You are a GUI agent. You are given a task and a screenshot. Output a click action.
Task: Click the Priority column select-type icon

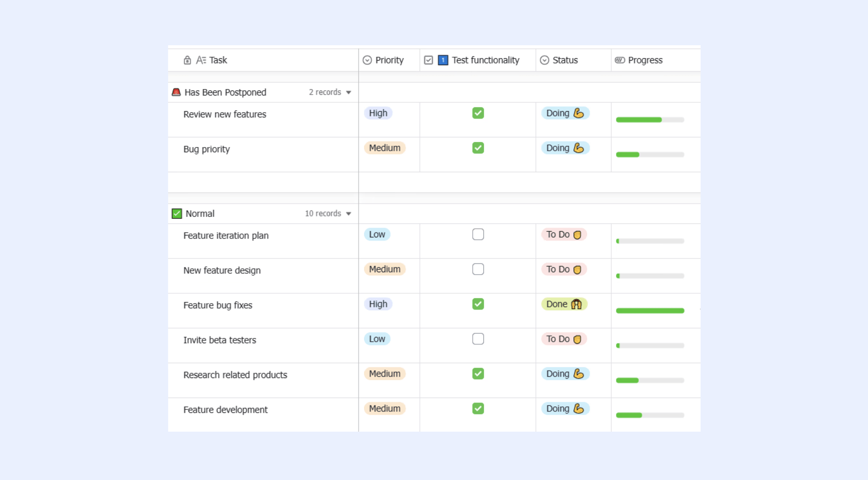pos(367,60)
